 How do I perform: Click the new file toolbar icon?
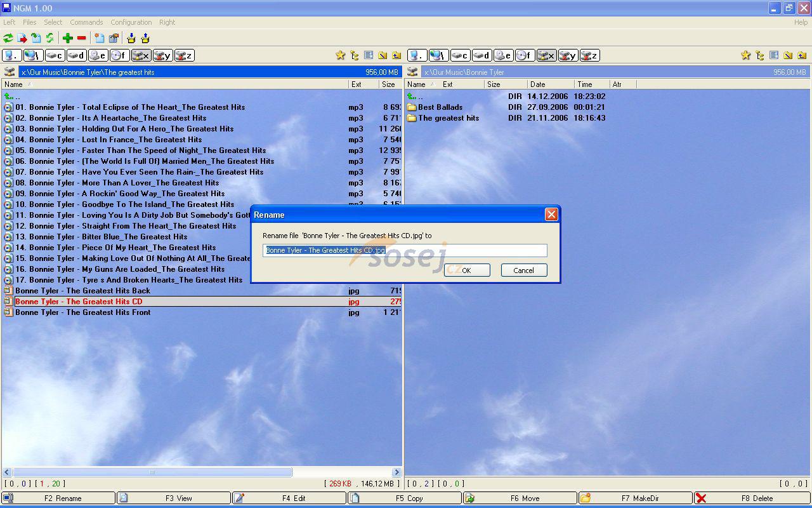(x=100, y=38)
